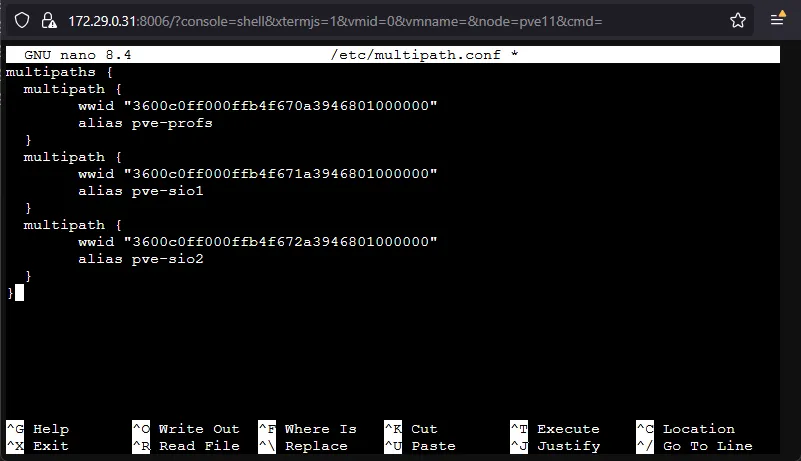
Task: Click the ^F Where Is shortcut
Action: pyautogui.click(x=308, y=429)
